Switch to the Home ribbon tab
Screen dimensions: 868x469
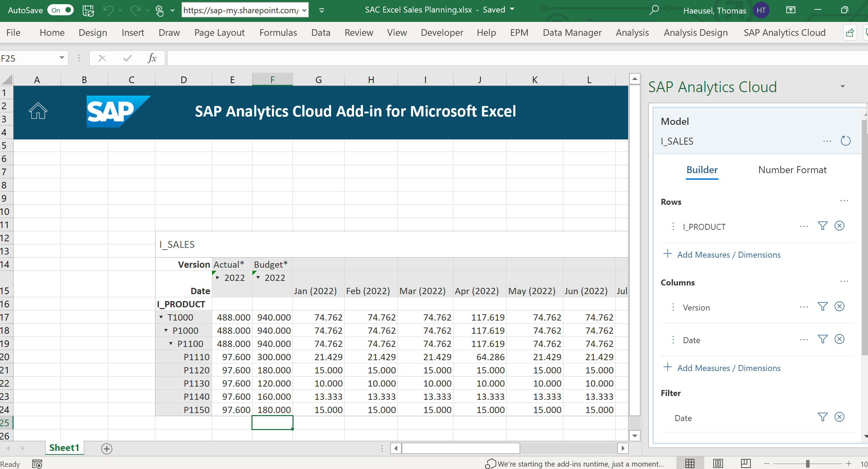coord(52,32)
